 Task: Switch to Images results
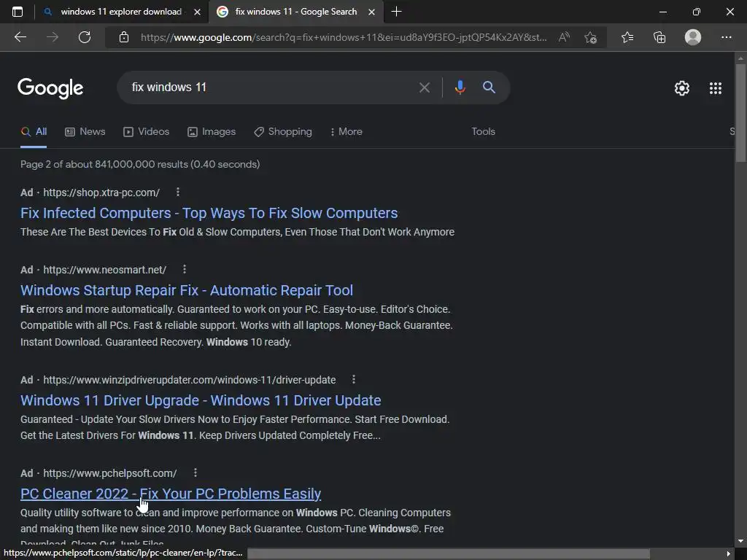[x=212, y=131]
